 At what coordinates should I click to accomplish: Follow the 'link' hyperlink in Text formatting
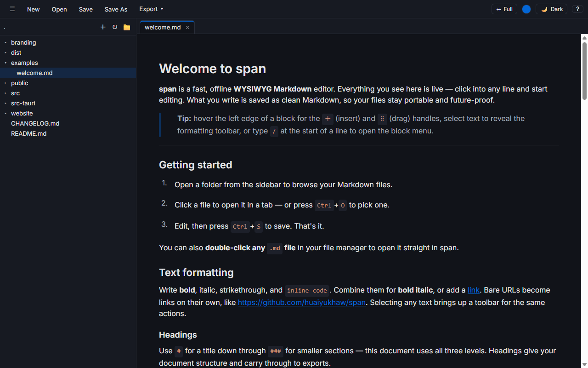click(x=474, y=290)
